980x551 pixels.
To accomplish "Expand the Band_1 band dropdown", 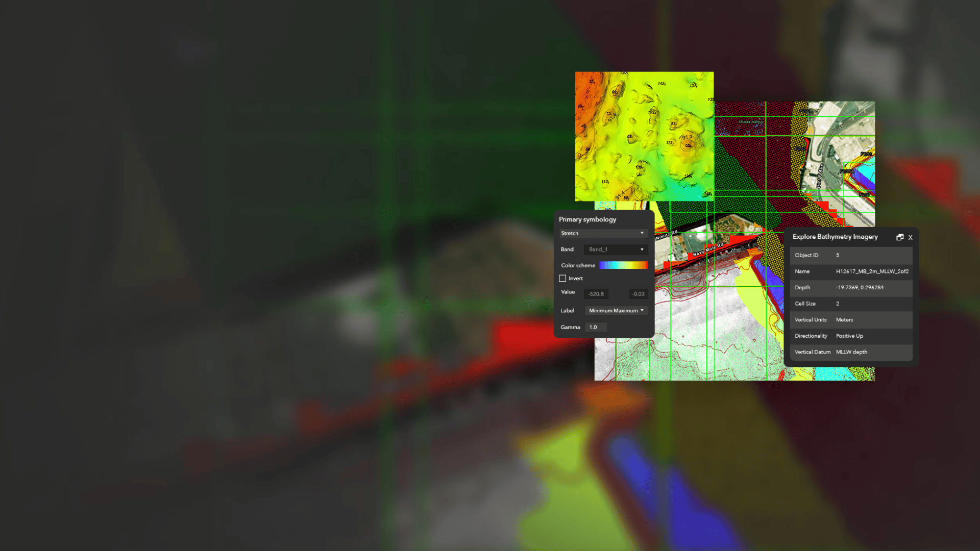I will pos(616,249).
